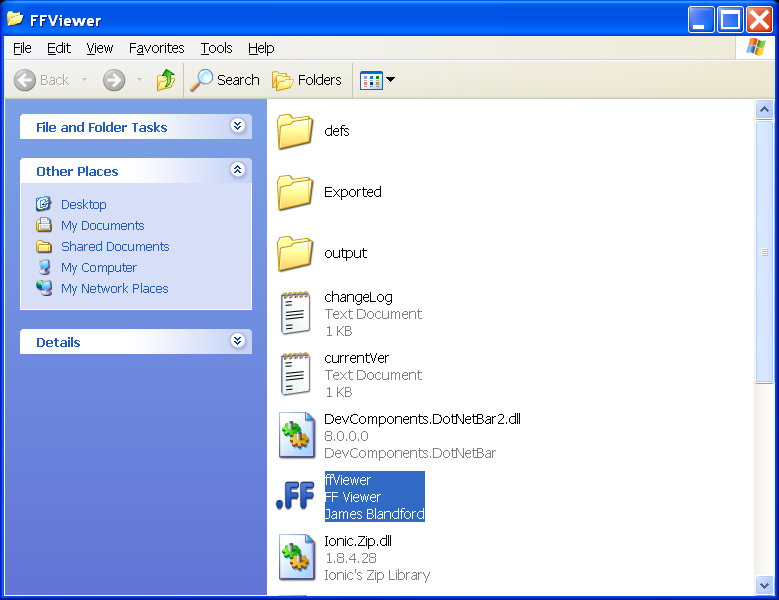Select the 'output' folder name

pyautogui.click(x=345, y=253)
